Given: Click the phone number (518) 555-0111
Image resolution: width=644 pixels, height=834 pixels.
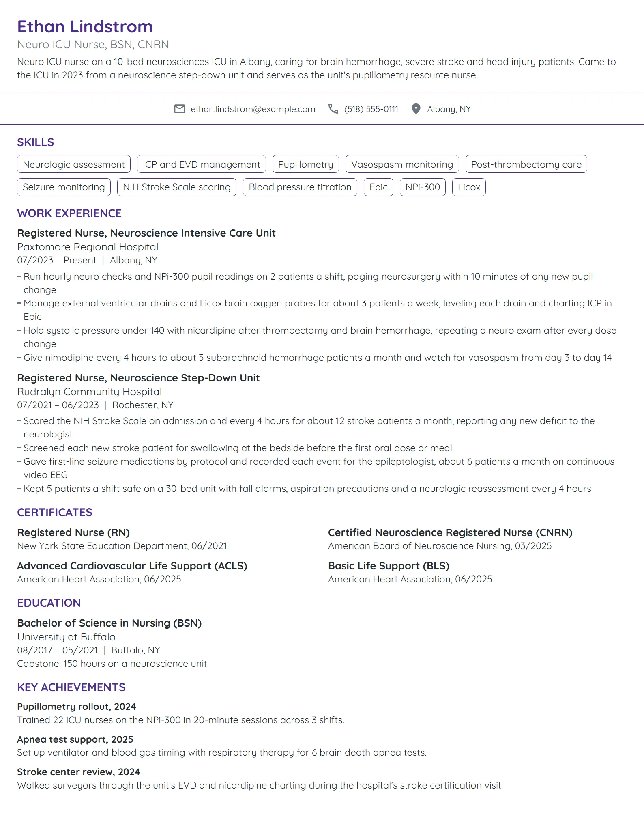Looking at the screenshot, I should click(371, 109).
